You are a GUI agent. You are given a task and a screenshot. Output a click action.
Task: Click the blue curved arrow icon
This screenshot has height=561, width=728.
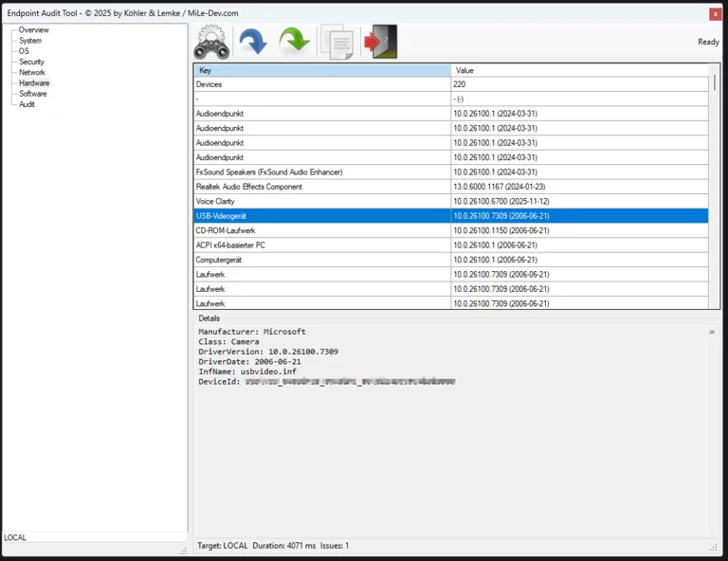coord(252,43)
